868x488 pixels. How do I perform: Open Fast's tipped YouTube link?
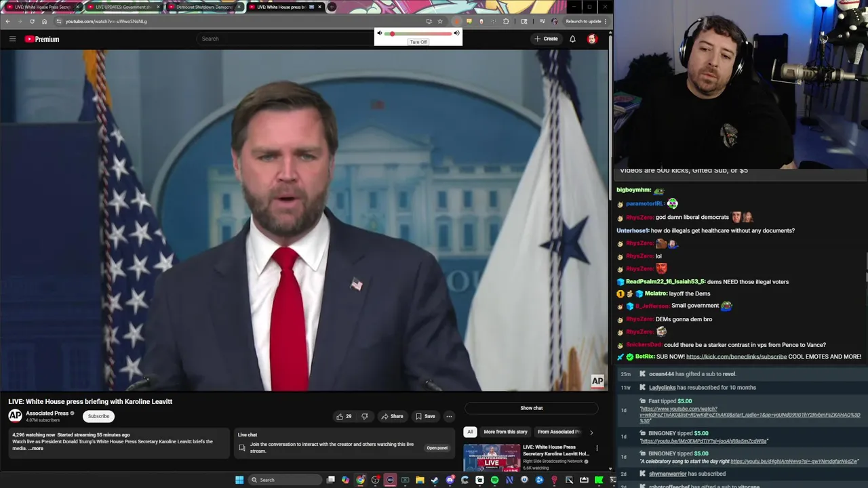coord(750,415)
